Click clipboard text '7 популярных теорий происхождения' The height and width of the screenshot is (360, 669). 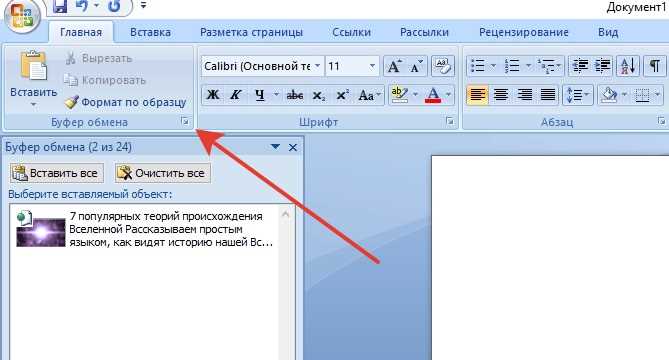pos(166,216)
